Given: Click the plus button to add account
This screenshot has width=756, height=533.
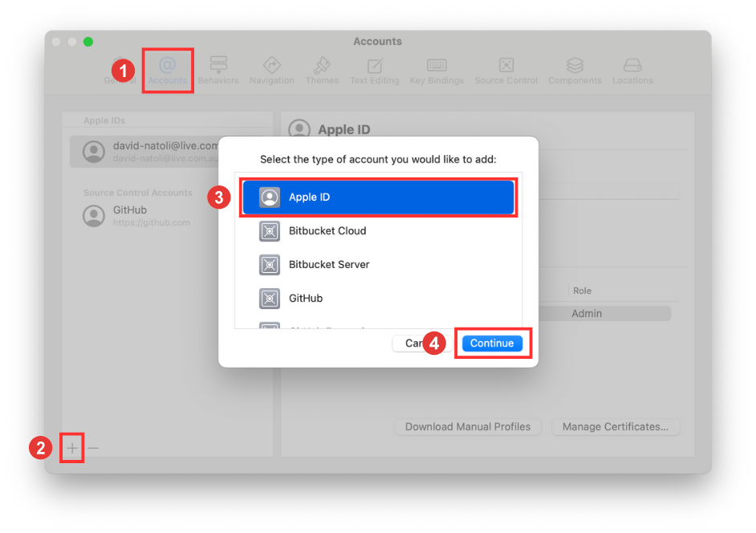Looking at the screenshot, I should tap(72, 448).
